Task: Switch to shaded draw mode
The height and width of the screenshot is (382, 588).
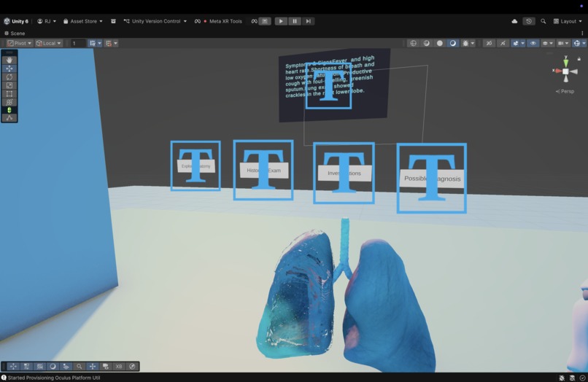Action: [x=452, y=43]
